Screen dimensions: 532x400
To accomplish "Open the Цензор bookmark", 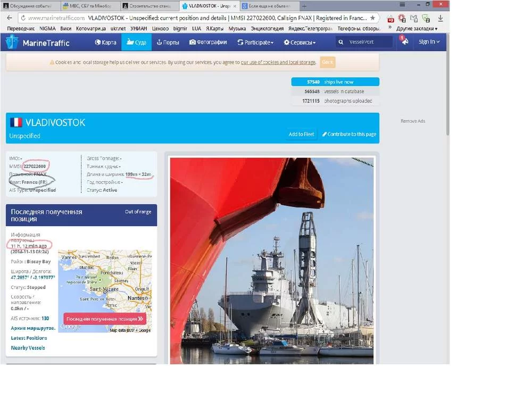I will pos(160,29).
